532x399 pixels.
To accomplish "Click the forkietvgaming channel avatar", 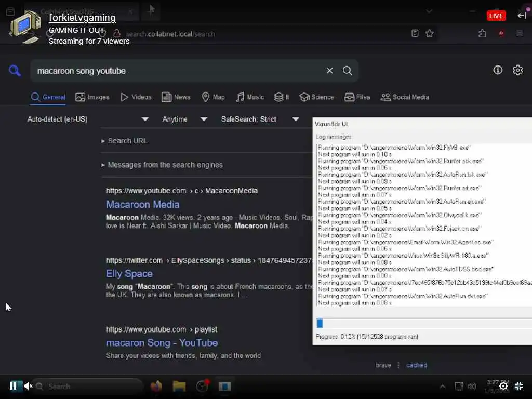I will 25,26.
